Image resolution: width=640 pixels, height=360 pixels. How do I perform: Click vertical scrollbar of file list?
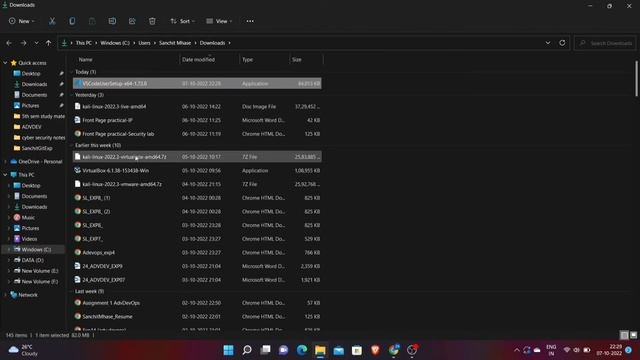coord(636,78)
